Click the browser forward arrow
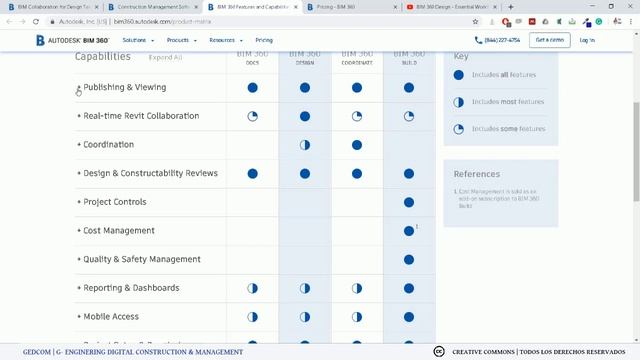Image resolution: width=640 pixels, height=360 pixels. click(22, 22)
